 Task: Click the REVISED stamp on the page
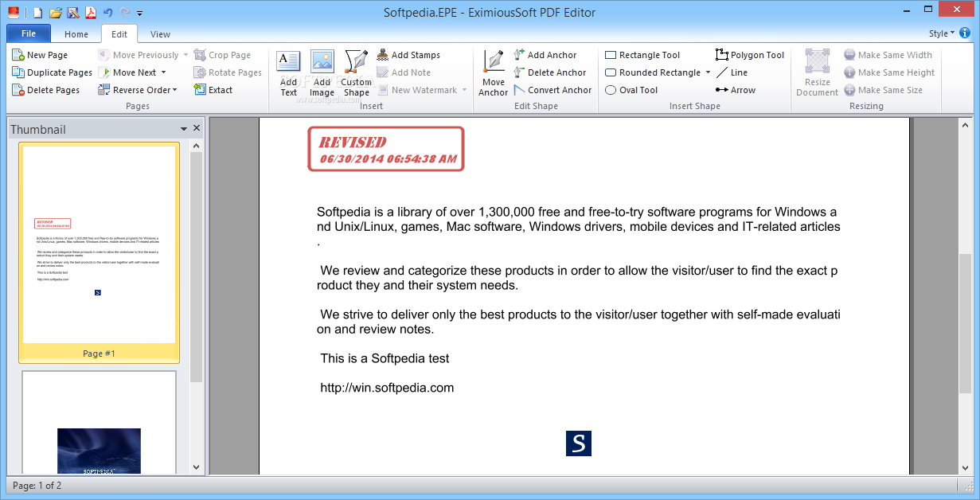point(386,149)
